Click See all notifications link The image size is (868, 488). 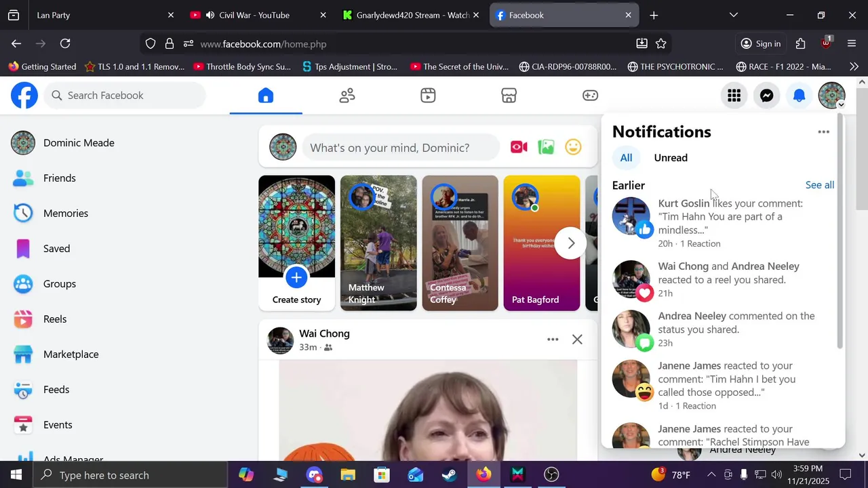click(820, 185)
